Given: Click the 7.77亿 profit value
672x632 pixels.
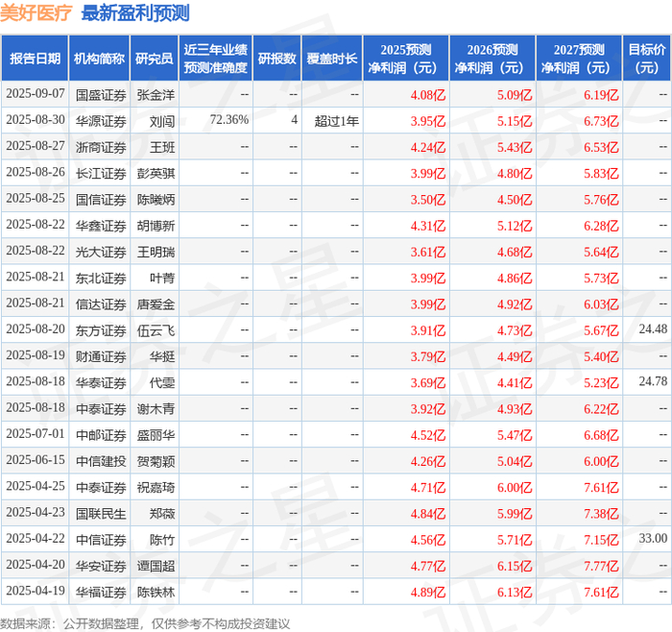Looking at the screenshot, I should pyautogui.click(x=601, y=566).
